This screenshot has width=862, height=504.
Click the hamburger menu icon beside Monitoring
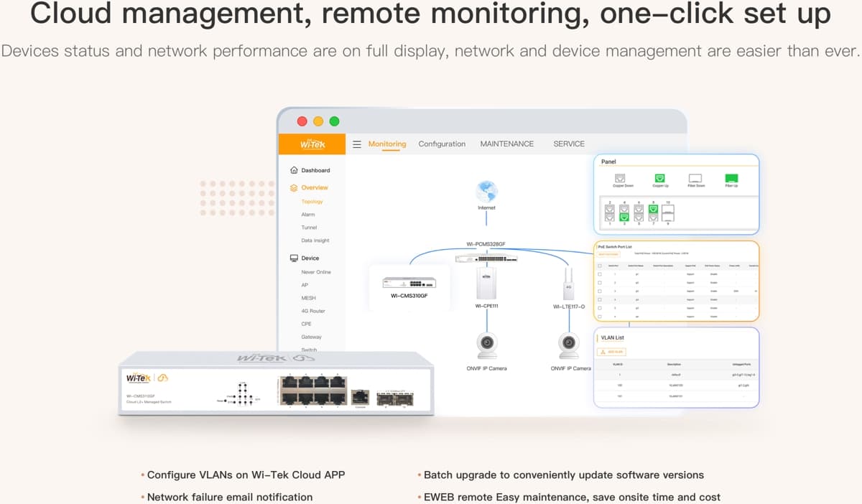pyautogui.click(x=357, y=144)
